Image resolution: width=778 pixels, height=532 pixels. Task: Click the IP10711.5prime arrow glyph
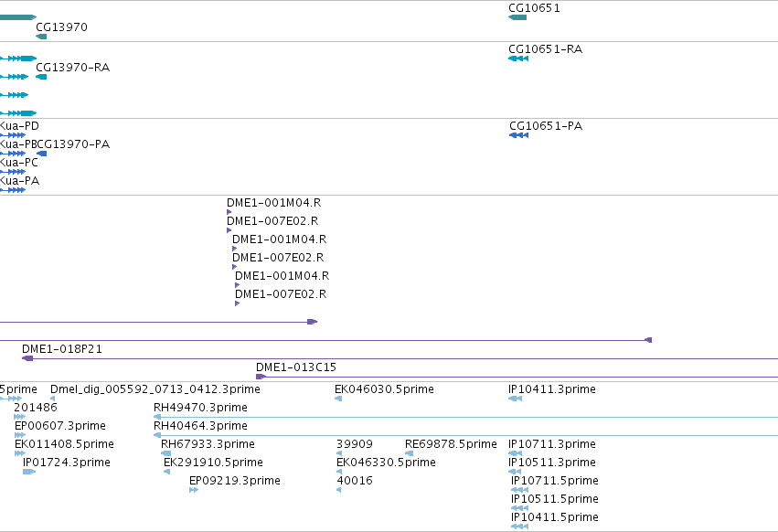(x=519, y=490)
